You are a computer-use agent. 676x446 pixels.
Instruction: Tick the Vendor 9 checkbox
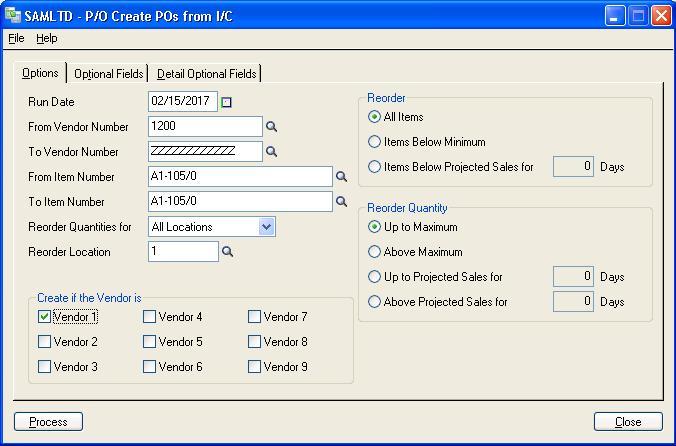254,367
